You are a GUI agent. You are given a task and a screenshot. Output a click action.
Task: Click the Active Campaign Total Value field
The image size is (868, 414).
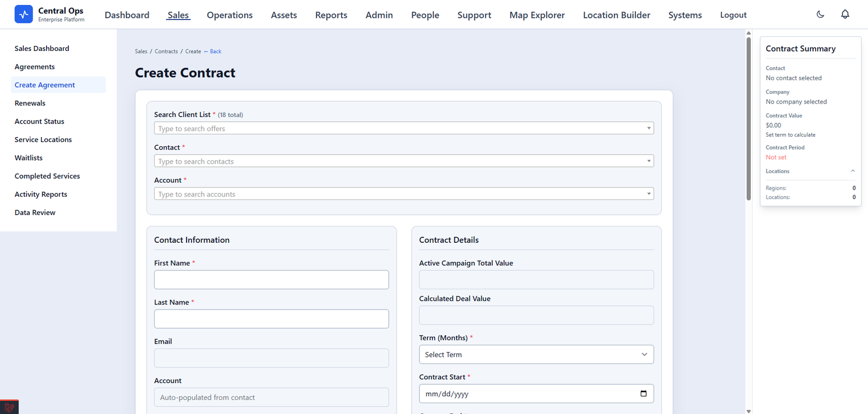tap(536, 280)
